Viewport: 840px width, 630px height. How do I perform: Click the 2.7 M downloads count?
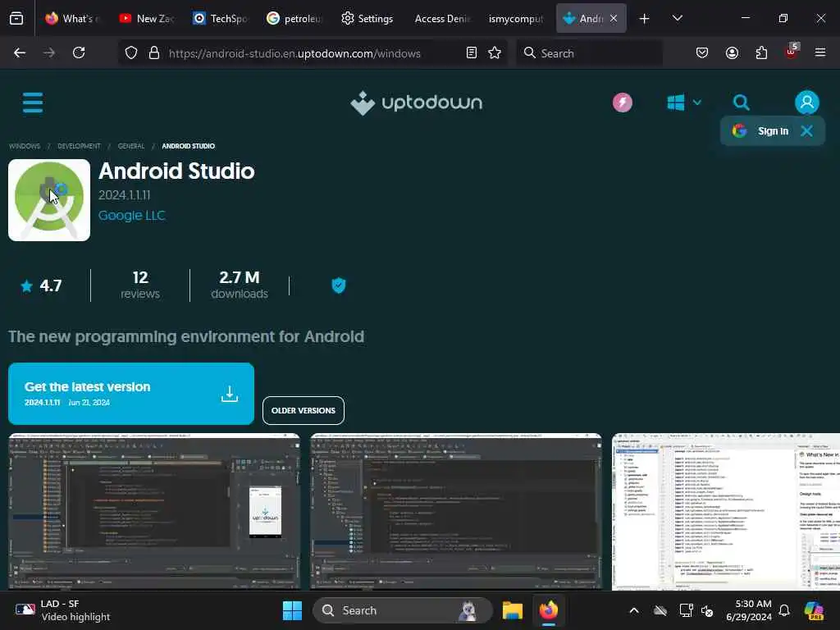[x=240, y=285]
